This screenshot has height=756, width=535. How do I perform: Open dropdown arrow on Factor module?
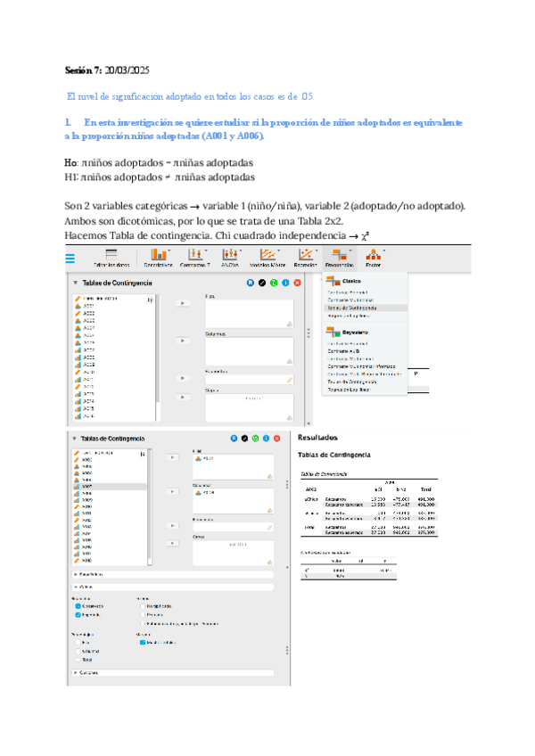coord(384,251)
